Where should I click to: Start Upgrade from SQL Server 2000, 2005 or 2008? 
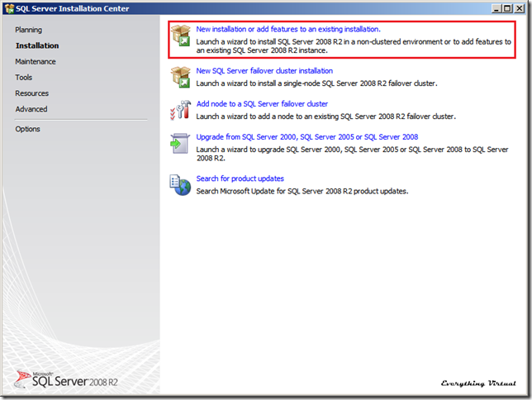click(307, 137)
